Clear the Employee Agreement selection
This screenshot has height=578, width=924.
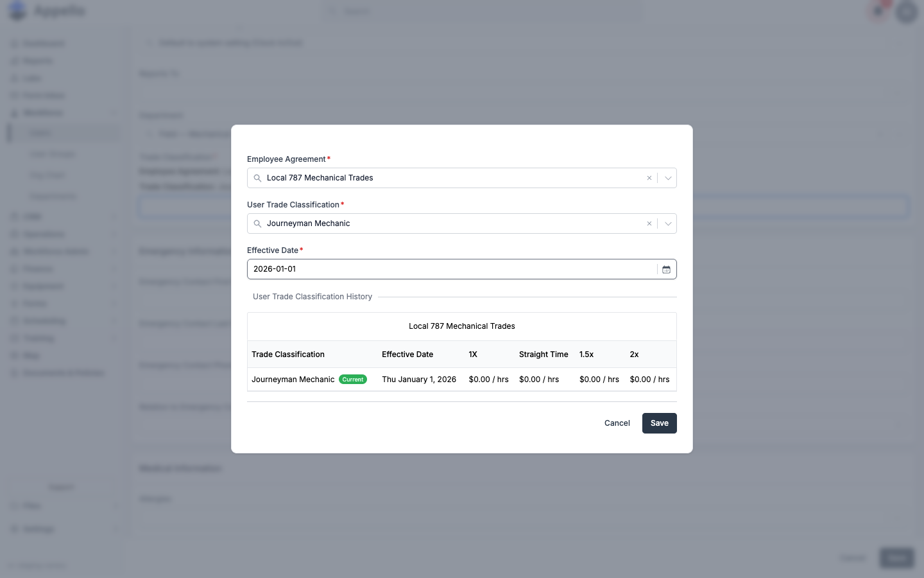(649, 178)
